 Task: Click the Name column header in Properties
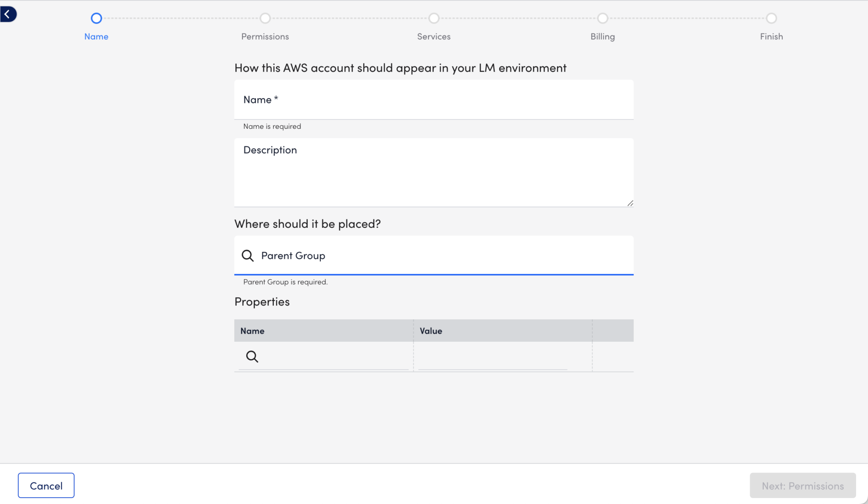(x=252, y=330)
